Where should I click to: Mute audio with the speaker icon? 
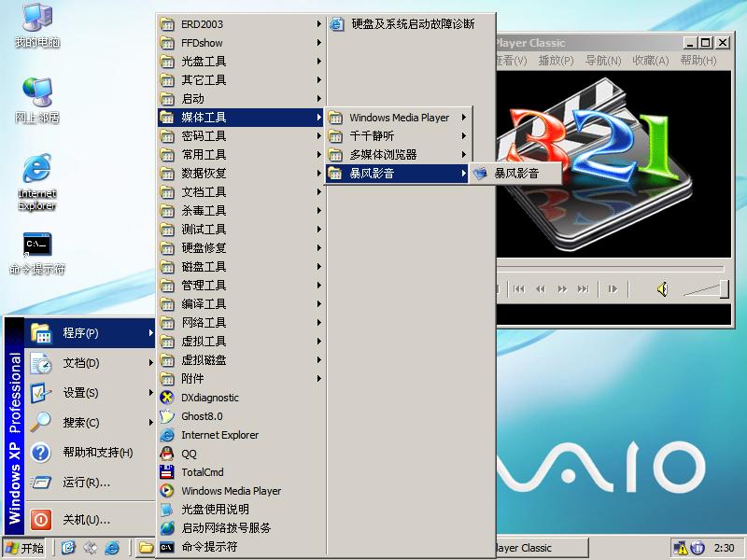(662, 288)
